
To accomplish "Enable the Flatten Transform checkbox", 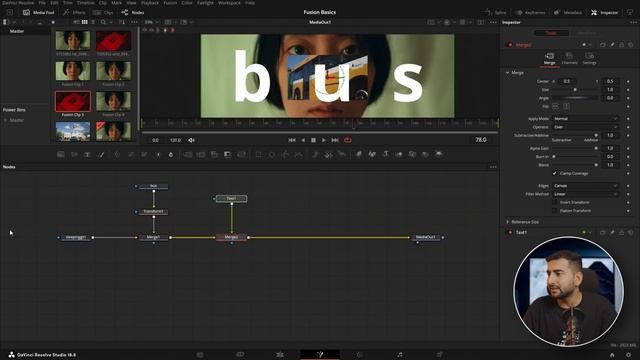I will pos(554,211).
